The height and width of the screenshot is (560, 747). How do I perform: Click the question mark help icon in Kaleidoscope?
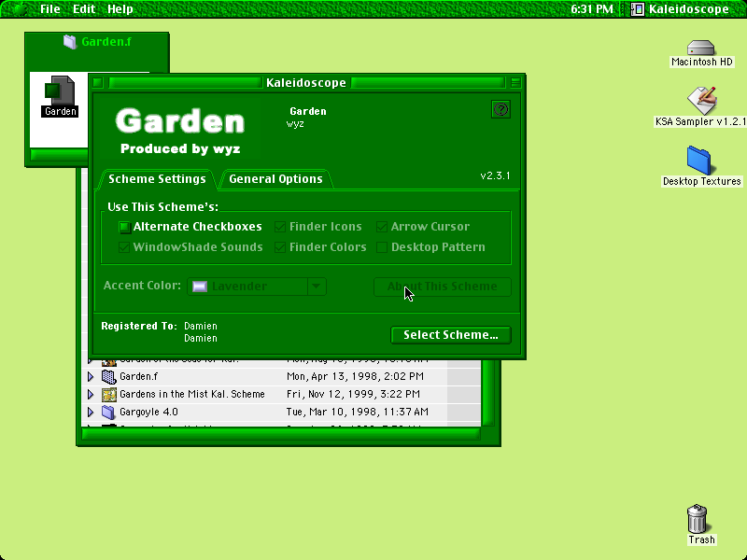coord(500,109)
